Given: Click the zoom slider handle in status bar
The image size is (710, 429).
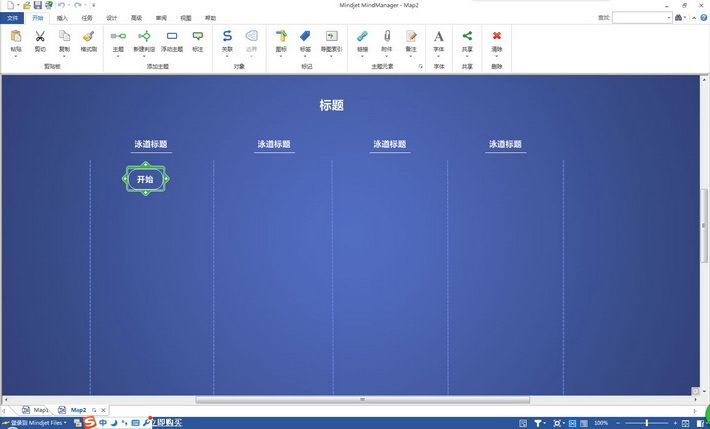Looking at the screenshot, I should pos(647,423).
